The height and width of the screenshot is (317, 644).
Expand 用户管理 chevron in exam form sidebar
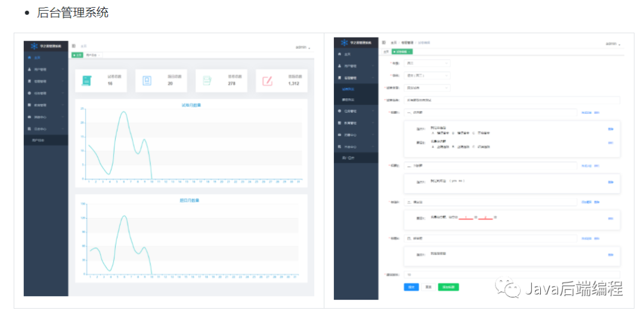(373, 66)
